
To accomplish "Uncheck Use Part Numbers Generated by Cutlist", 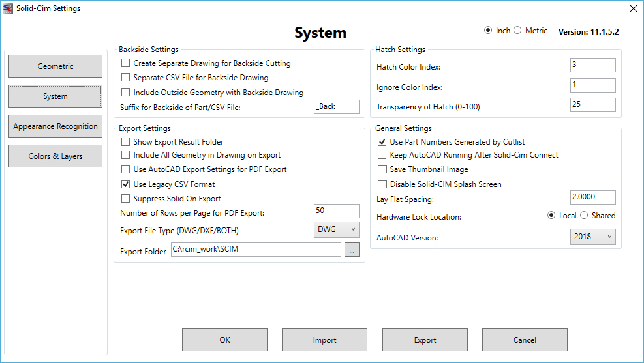I will (x=382, y=142).
